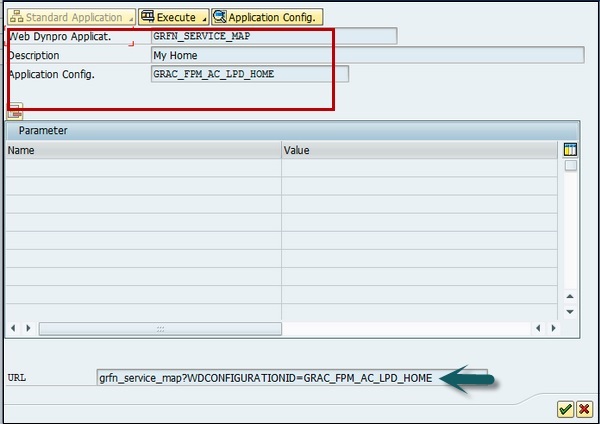
Task: Click the vertical scrollbar up arrow
Action: 570,296
